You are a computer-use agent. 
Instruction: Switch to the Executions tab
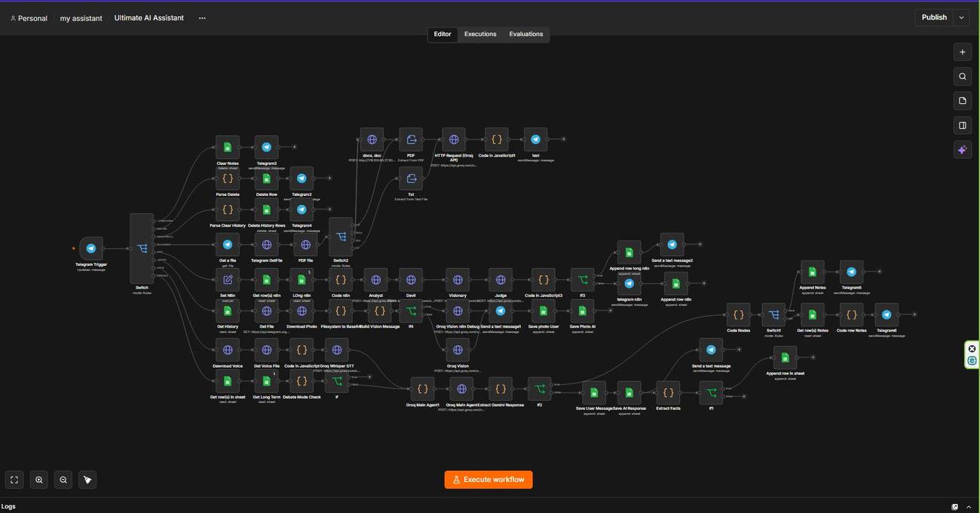pos(480,35)
